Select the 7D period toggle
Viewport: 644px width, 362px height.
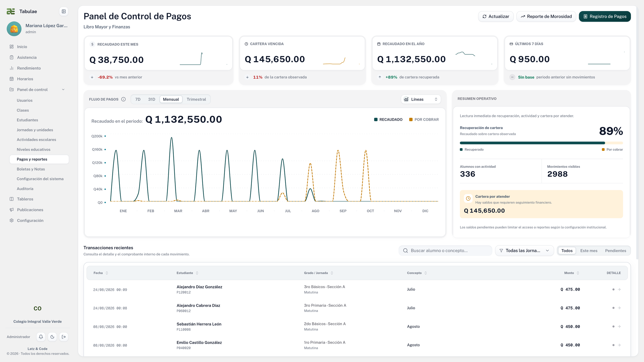click(138, 99)
